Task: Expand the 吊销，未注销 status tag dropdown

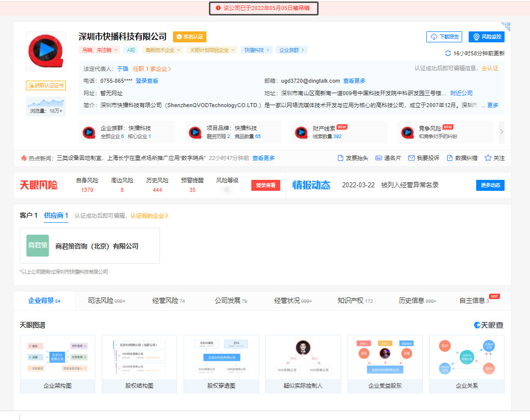Action: (x=100, y=50)
